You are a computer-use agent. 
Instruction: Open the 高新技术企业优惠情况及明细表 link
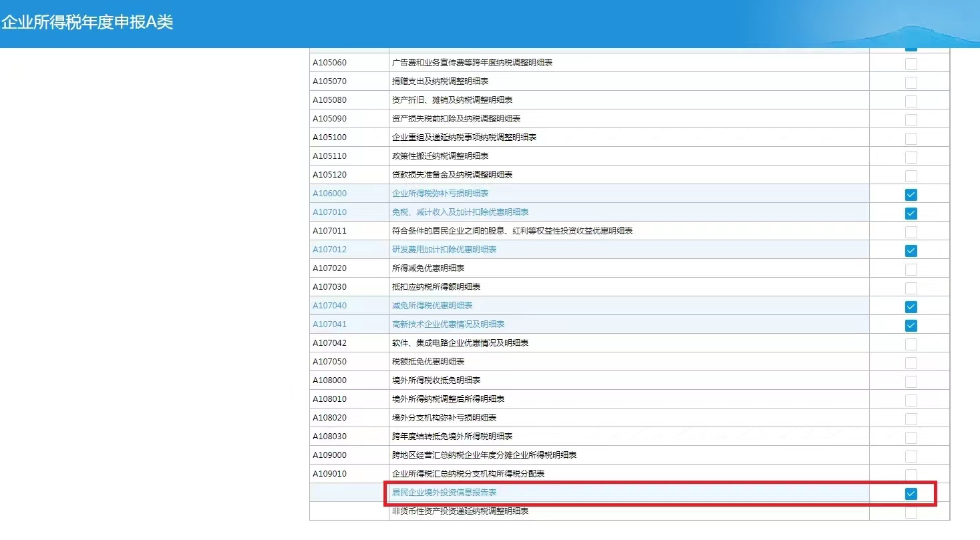click(448, 324)
